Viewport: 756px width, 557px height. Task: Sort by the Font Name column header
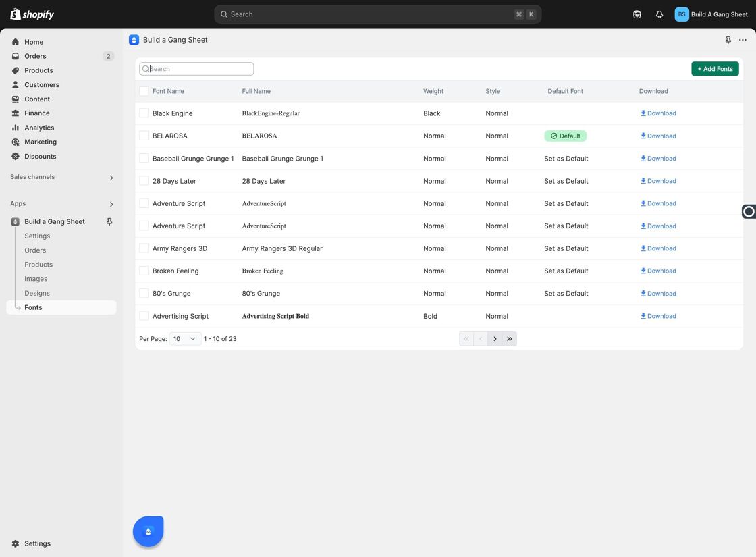[x=168, y=91]
